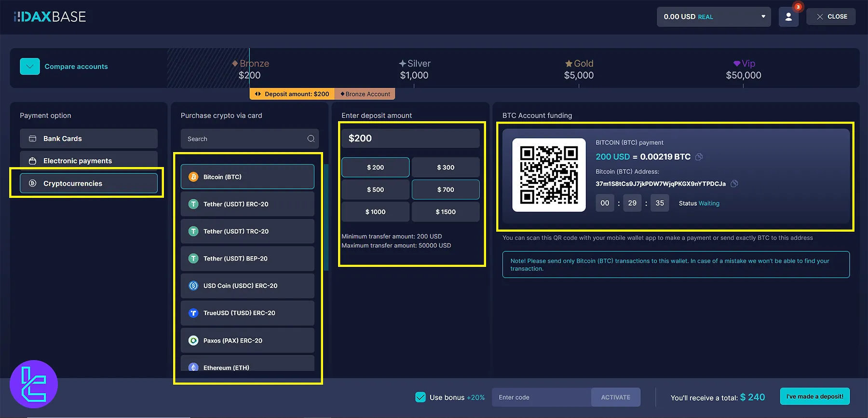
Task: Copy the Bitcoin wallet address
Action: pos(734,183)
